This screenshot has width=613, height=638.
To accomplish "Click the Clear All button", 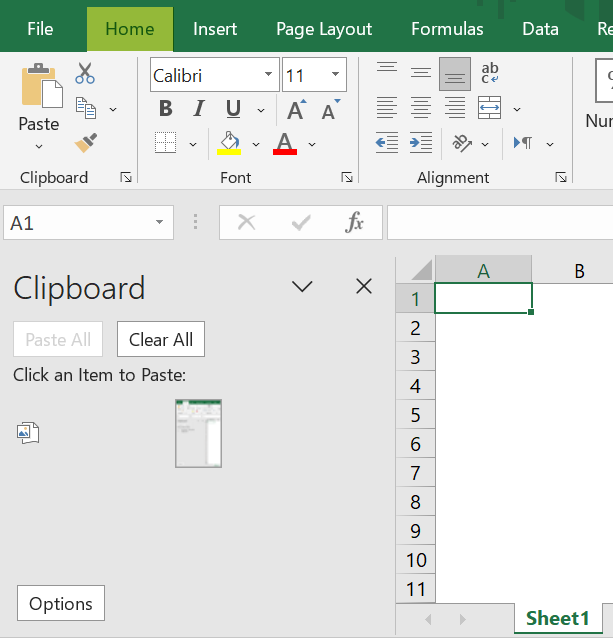I will point(161,339).
